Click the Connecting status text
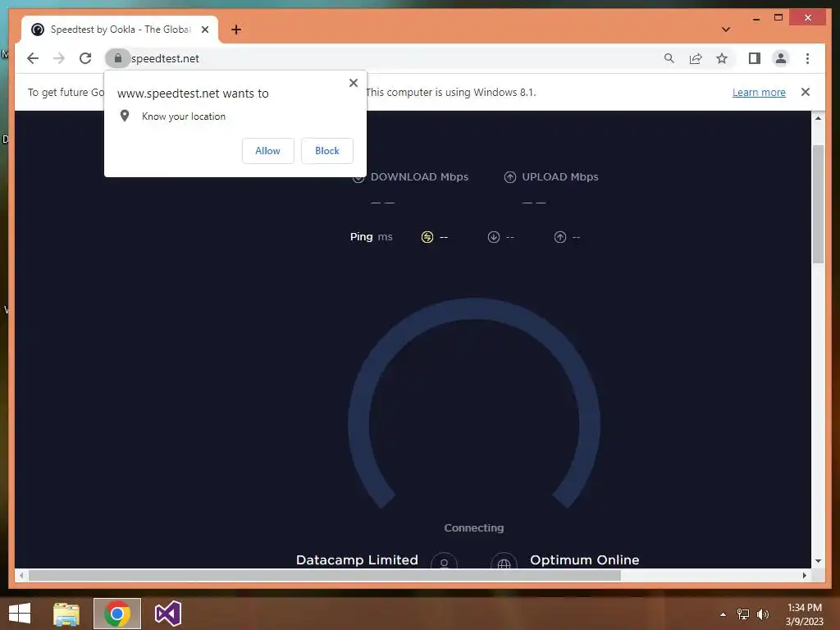The height and width of the screenshot is (630, 840). [473, 527]
